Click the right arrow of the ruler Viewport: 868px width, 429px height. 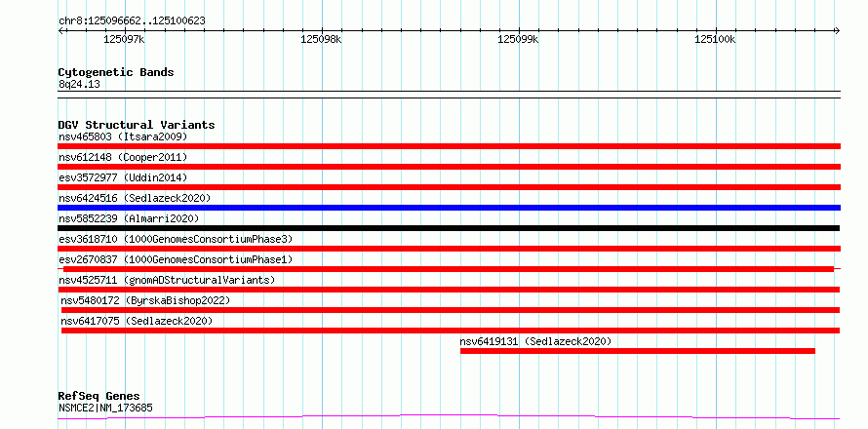837,30
